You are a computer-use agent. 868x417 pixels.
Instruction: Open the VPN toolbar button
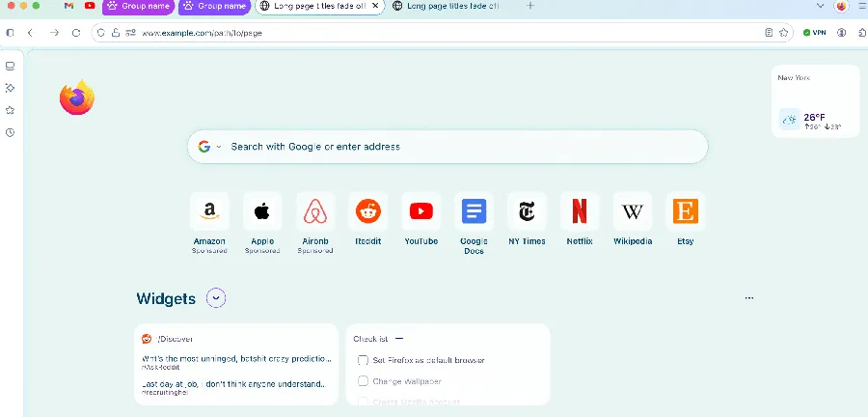[x=814, y=33]
